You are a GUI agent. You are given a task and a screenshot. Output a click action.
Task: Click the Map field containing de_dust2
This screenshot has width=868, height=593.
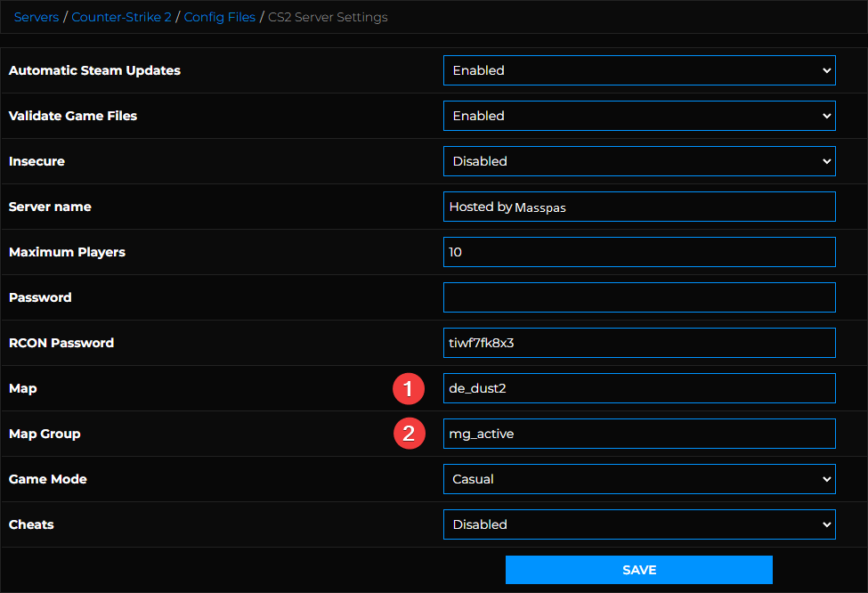(x=638, y=388)
